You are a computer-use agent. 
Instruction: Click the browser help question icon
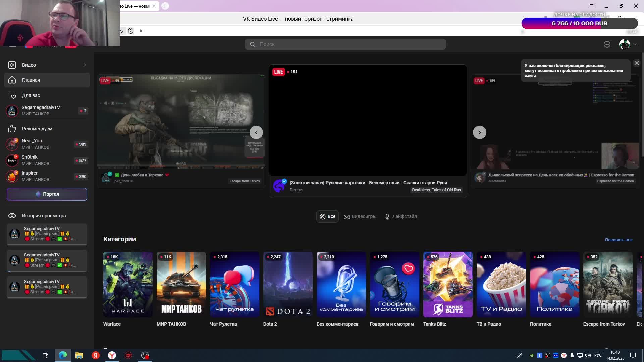pos(131,31)
